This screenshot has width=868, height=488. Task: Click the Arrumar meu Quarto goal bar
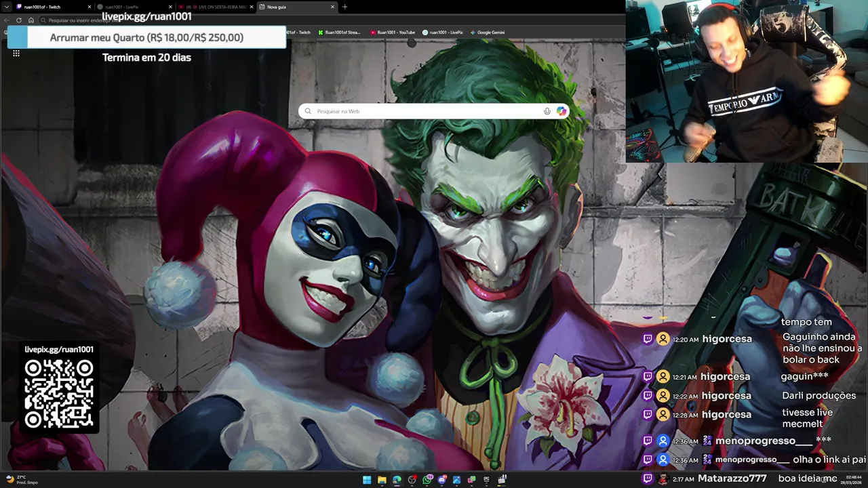click(146, 37)
